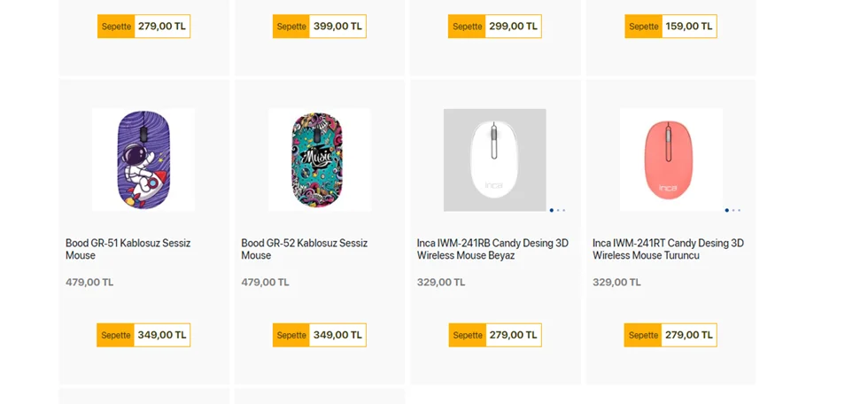Click Sepette 279,00 TL for Inca Turuncu
This screenshot has height=404, width=868.
[670, 335]
